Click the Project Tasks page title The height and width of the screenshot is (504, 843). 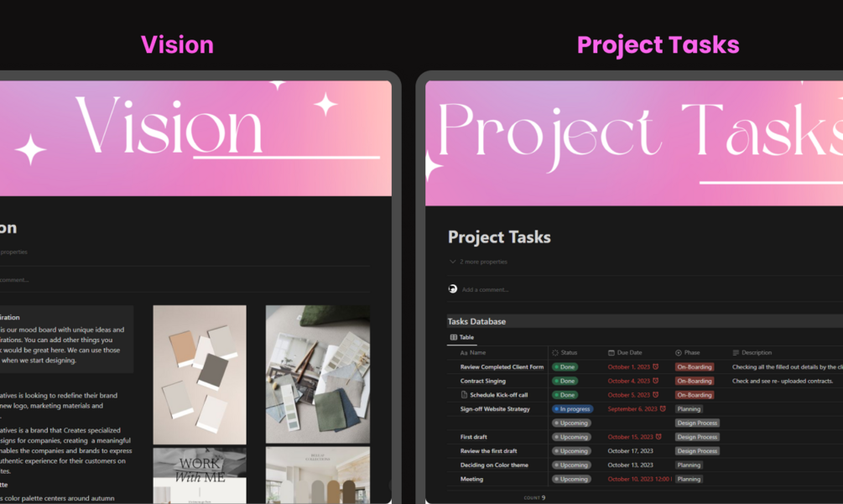[x=499, y=237]
